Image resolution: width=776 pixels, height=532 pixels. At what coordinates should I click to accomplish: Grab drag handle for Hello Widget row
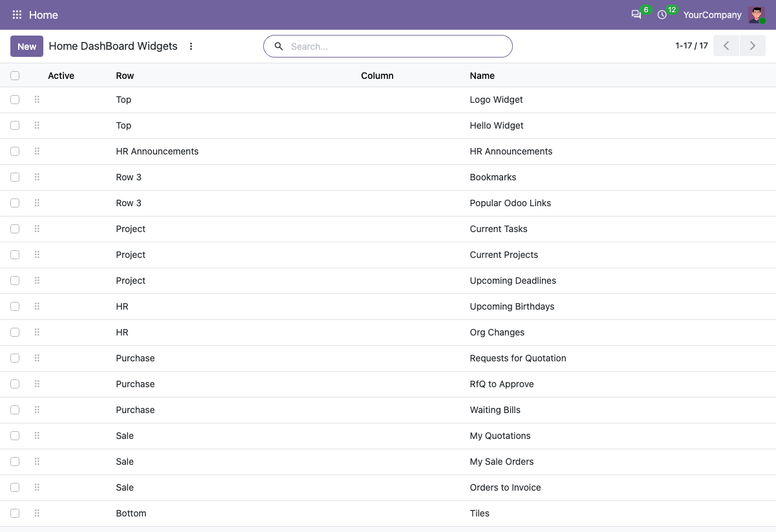[37, 125]
